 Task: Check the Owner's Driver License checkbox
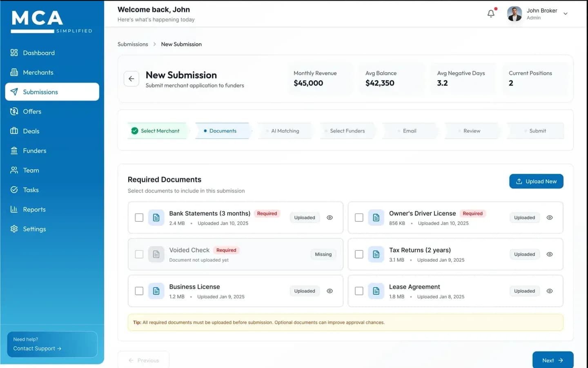pos(359,218)
